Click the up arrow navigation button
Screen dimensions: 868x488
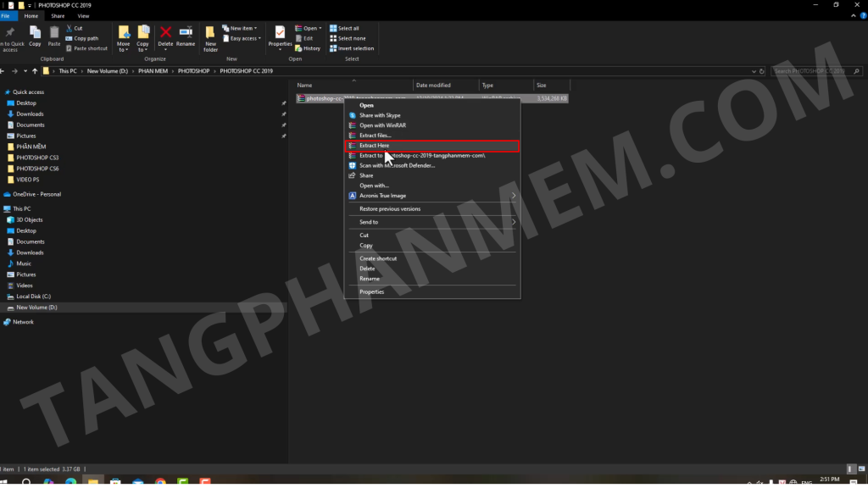pos(34,70)
